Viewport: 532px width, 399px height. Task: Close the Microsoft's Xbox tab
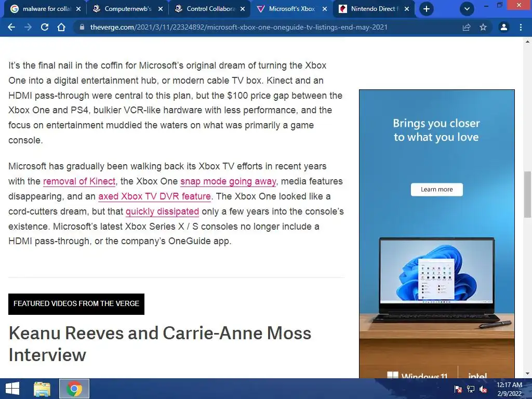coord(325,9)
